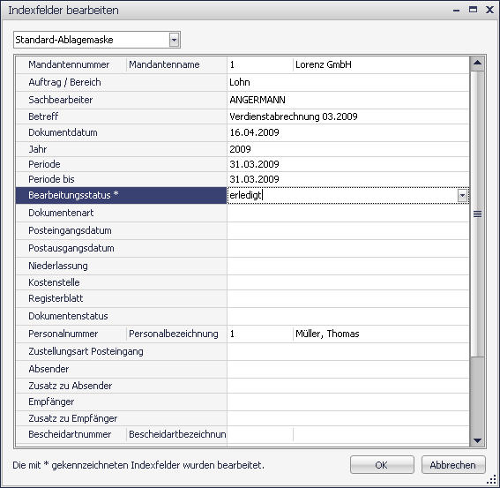Image resolution: width=500 pixels, height=488 pixels.
Task: Click the Zusatz zu Absender value field
Action: click(x=348, y=386)
